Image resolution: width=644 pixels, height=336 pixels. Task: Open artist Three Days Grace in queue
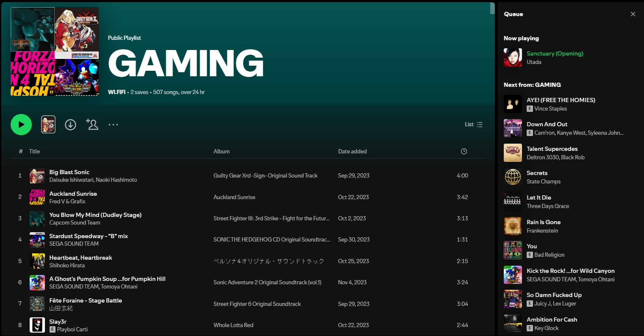point(548,206)
